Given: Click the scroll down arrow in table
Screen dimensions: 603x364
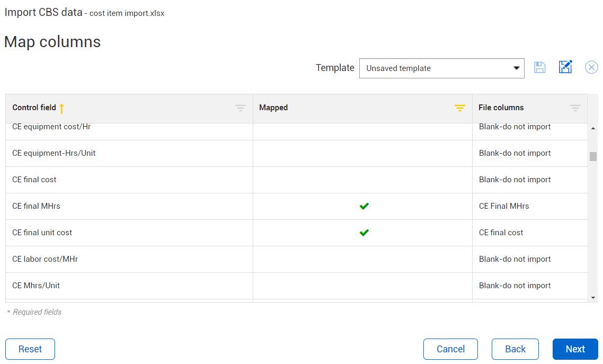Looking at the screenshot, I should (593, 298).
